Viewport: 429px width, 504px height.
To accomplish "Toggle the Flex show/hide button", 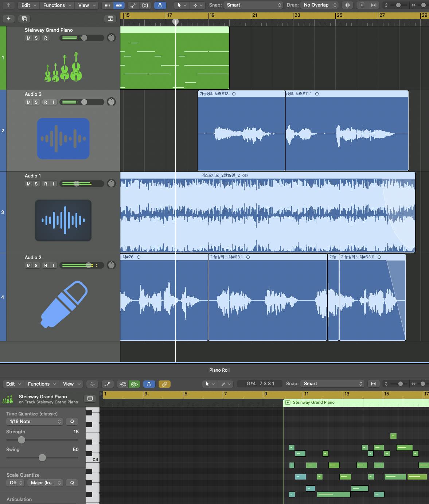I will [x=145, y=5].
